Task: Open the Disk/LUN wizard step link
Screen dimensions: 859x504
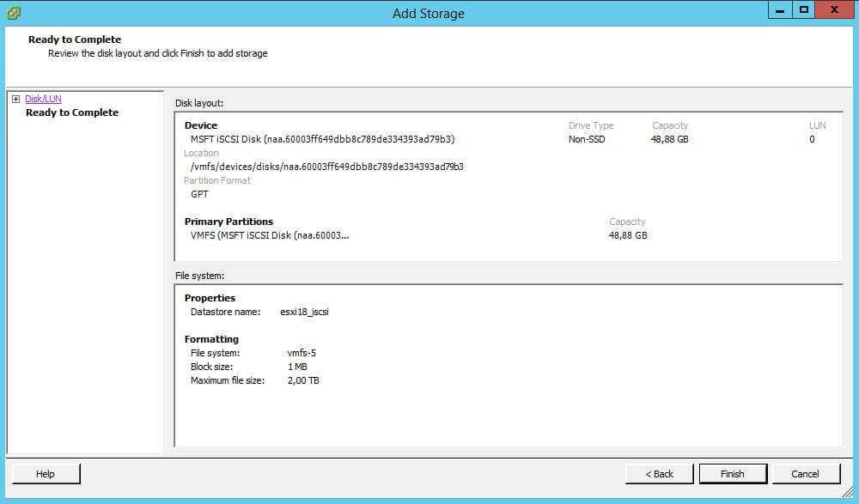Action: [x=43, y=99]
